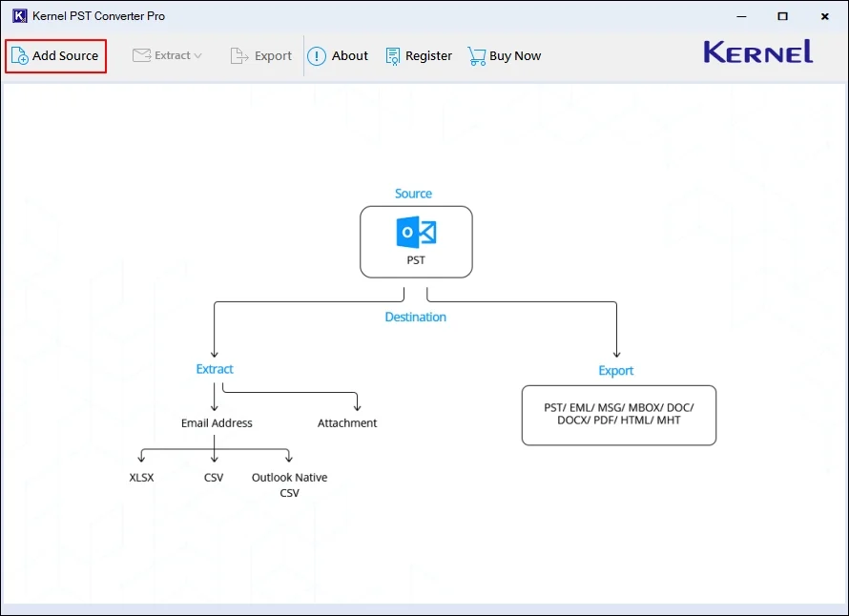
Task: Click the Add Source file icon
Action: click(x=19, y=56)
